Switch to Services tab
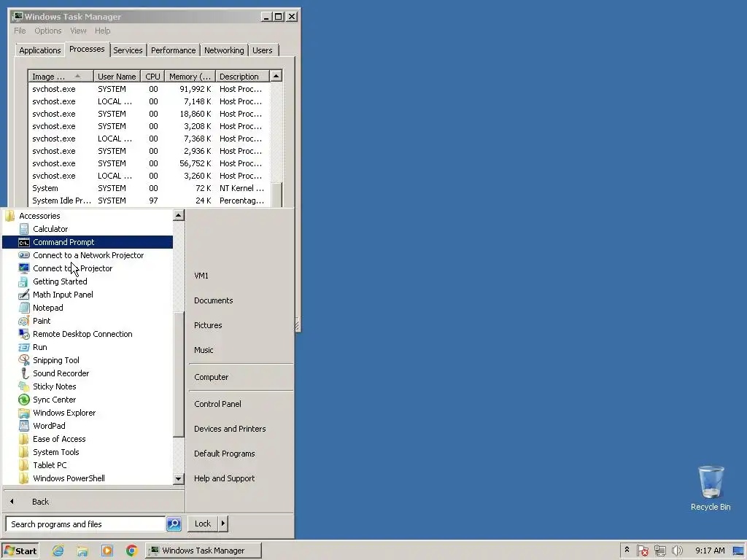Screen dimensions: 747x560 128,50
